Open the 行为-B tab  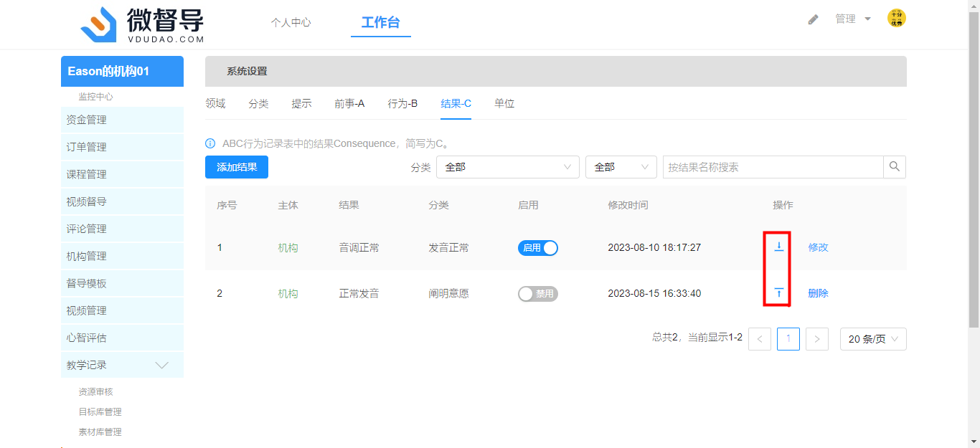pos(402,104)
